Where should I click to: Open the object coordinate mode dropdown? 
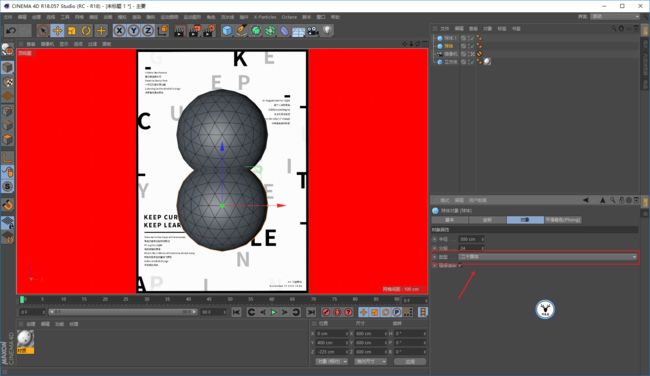(332, 361)
